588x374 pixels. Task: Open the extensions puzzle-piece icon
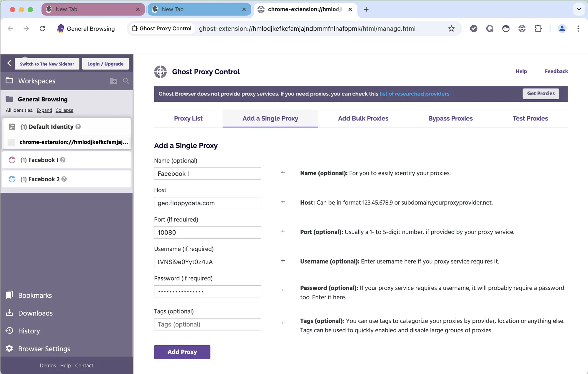click(538, 28)
